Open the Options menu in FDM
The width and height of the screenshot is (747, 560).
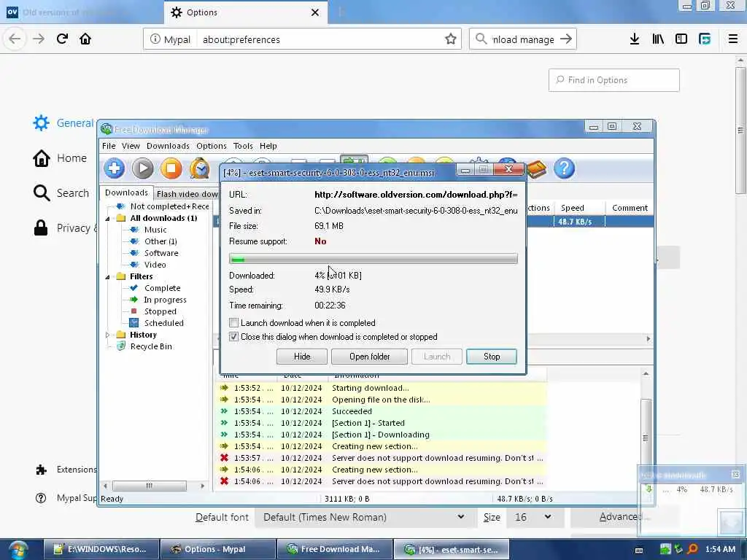[x=212, y=146]
